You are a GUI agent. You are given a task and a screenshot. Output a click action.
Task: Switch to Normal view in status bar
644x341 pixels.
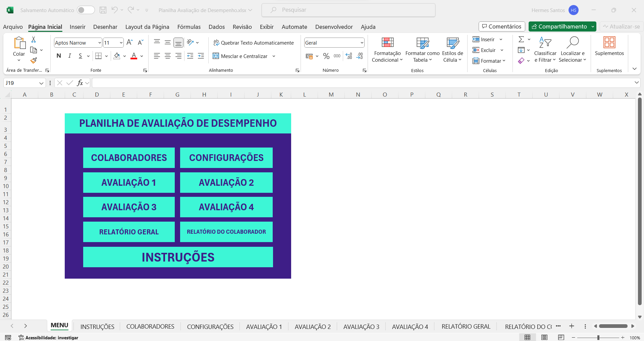[527, 337]
